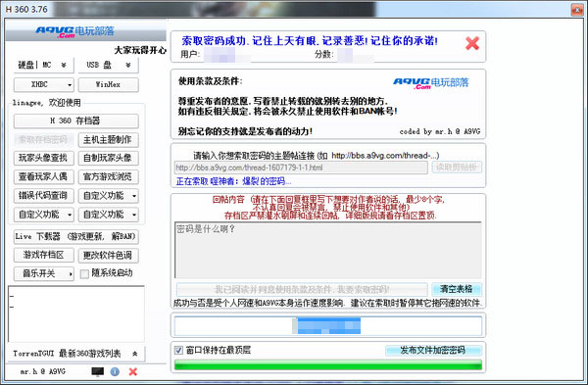Click 主机主题制作 button
Image resolution: width=588 pixels, height=385 pixels.
tap(108, 140)
